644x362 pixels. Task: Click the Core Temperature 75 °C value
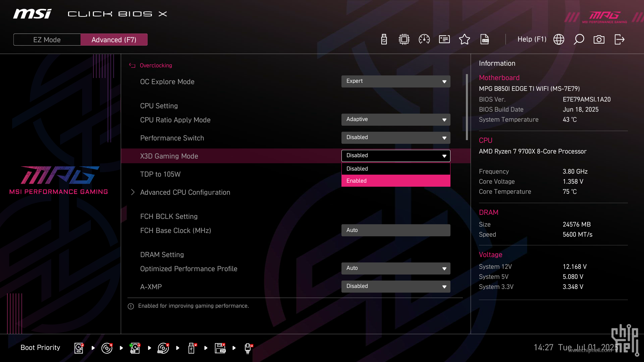point(570,192)
